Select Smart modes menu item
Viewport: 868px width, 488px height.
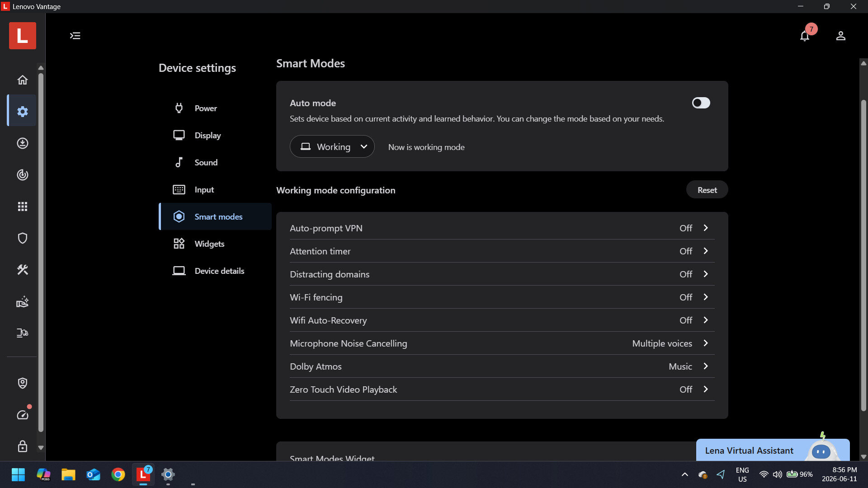click(215, 216)
